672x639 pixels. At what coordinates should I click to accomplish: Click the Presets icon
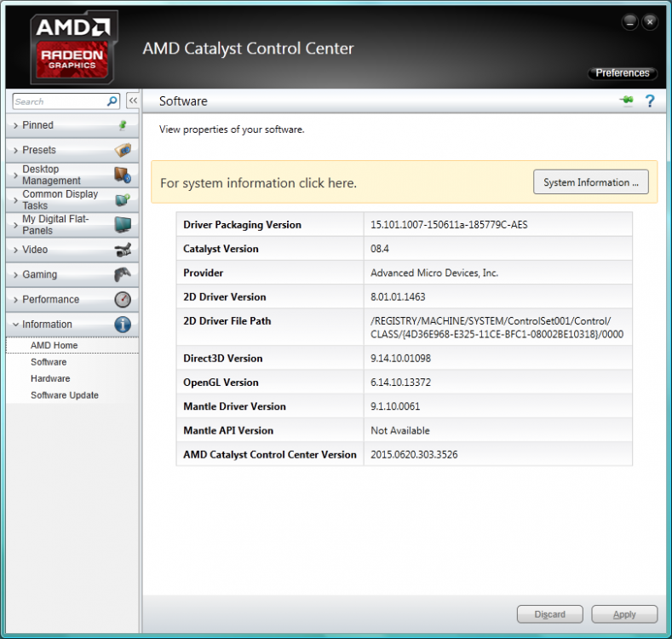123,150
